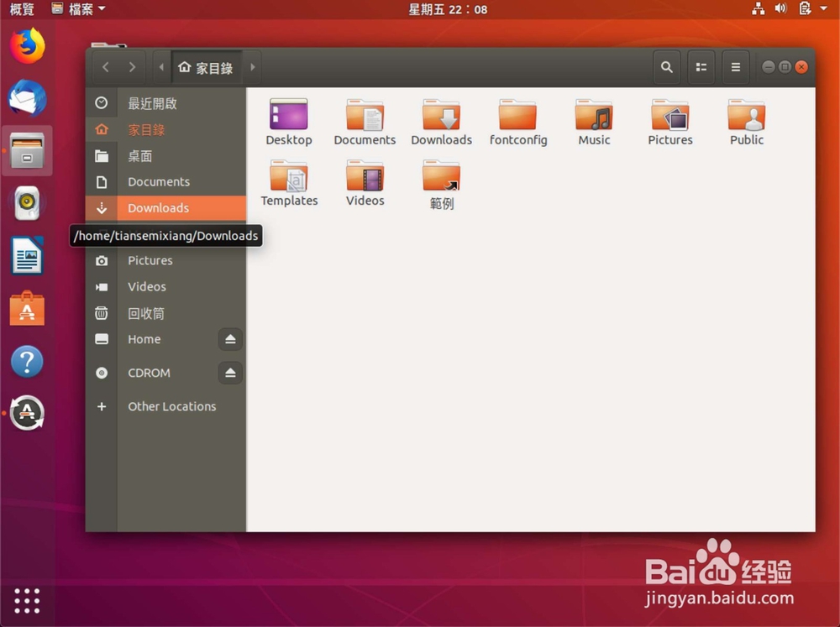Open the clock 星期五 22:08 calendar
Image resolution: width=840 pixels, height=627 pixels.
coord(448,9)
